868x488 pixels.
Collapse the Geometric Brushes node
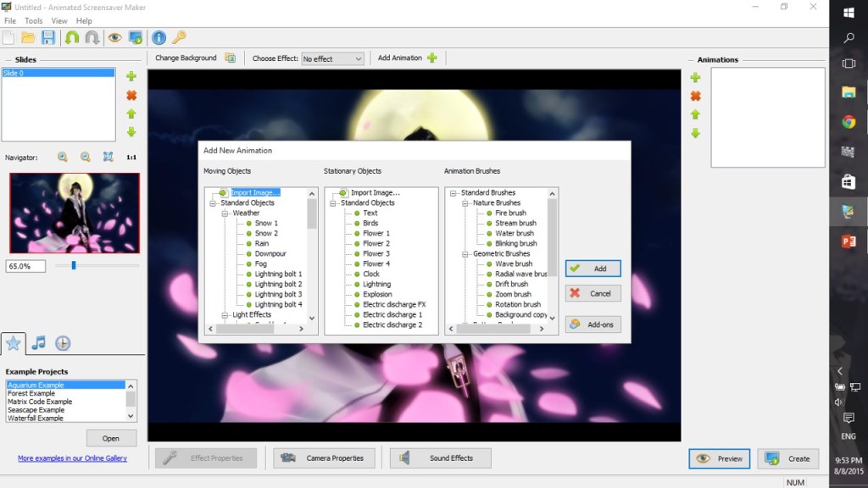click(x=465, y=254)
